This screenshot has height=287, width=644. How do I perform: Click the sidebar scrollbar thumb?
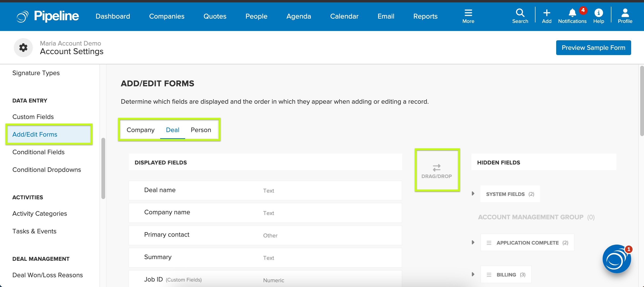pyautogui.click(x=103, y=168)
